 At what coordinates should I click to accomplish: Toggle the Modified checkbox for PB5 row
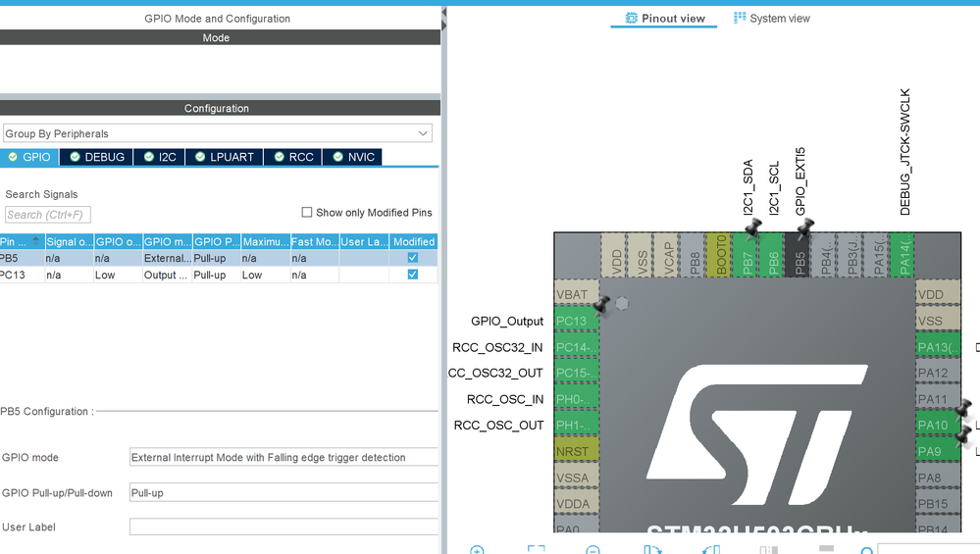pyautogui.click(x=412, y=257)
